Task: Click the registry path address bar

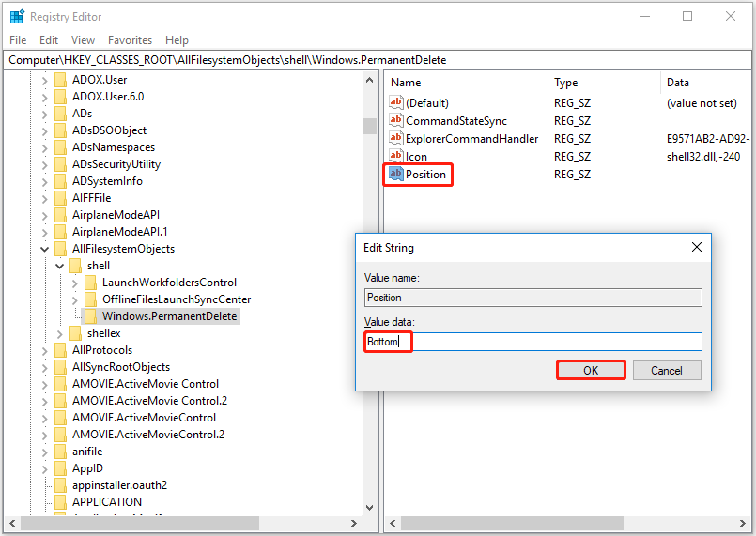Action: (378, 60)
